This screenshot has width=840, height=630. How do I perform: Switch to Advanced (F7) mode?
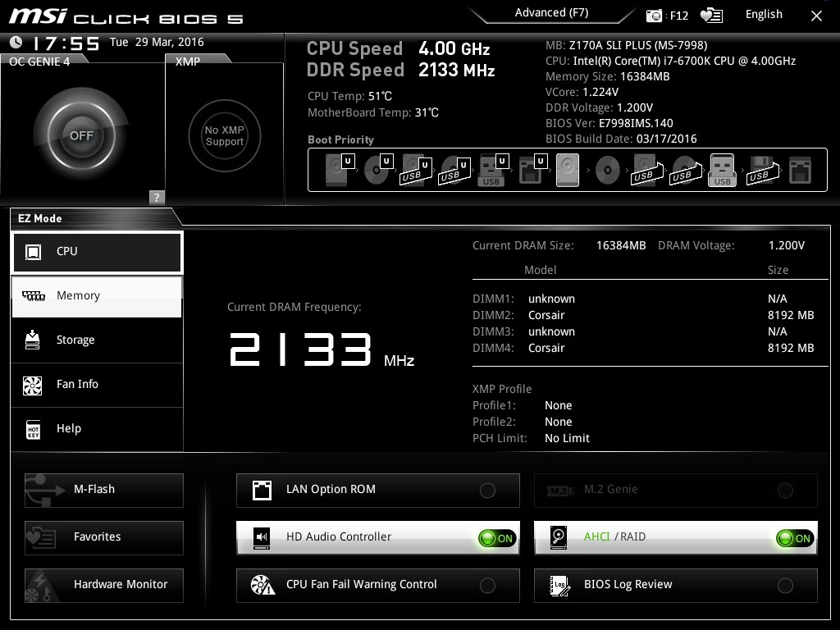(551, 13)
